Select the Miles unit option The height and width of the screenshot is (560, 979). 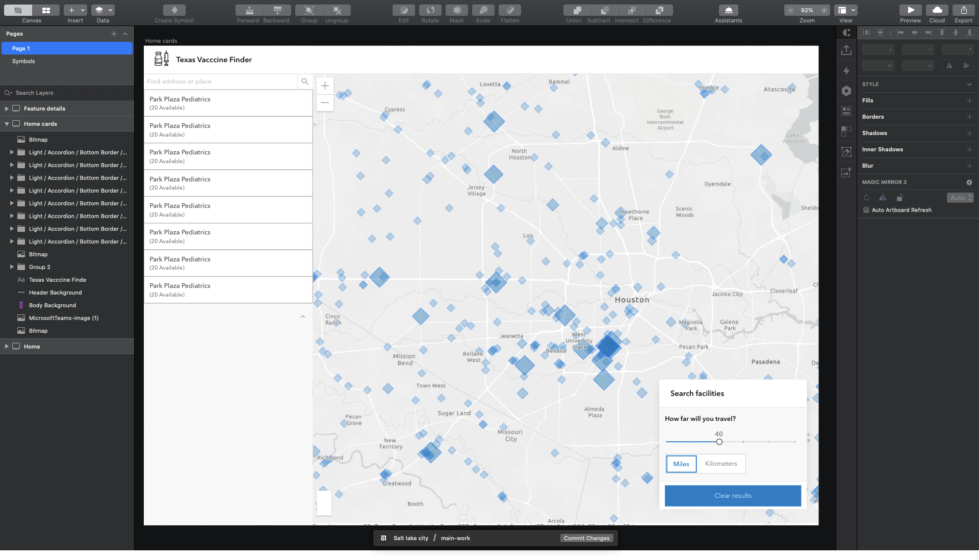(x=681, y=464)
